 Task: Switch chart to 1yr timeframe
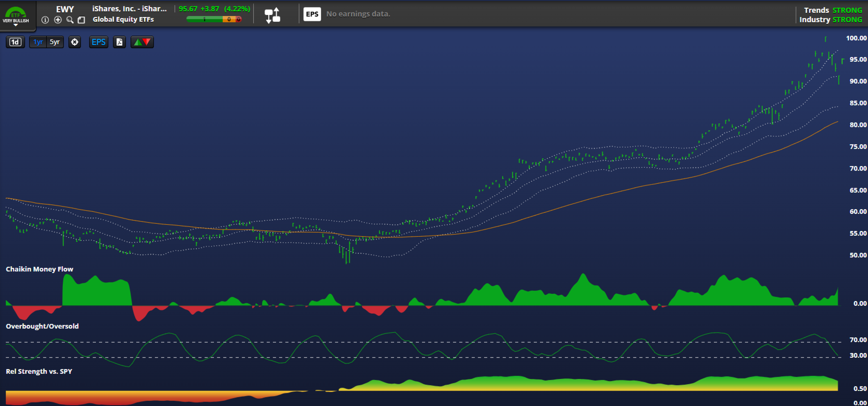click(x=38, y=42)
